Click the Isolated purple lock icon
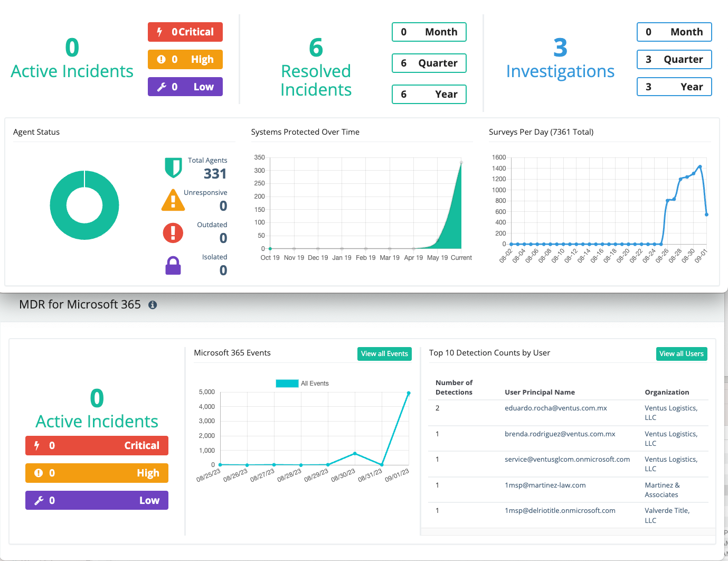The width and height of the screenshot is (728, 561). (173, 266)
